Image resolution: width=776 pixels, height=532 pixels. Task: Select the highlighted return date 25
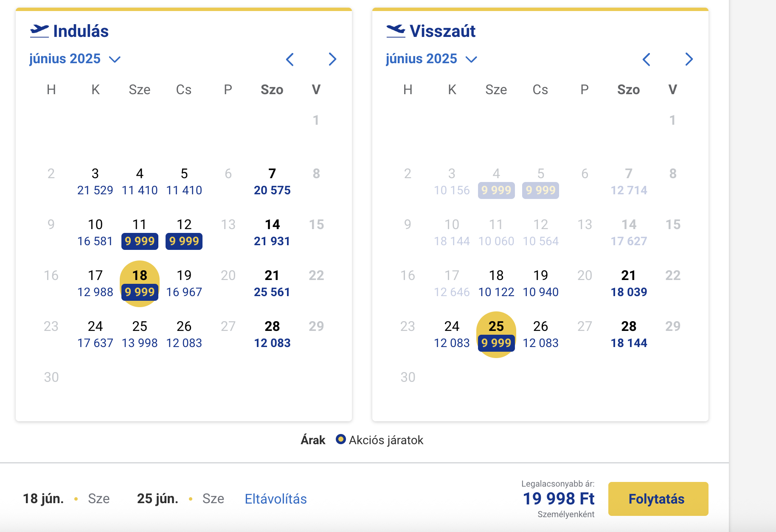(x=496, y=335)
